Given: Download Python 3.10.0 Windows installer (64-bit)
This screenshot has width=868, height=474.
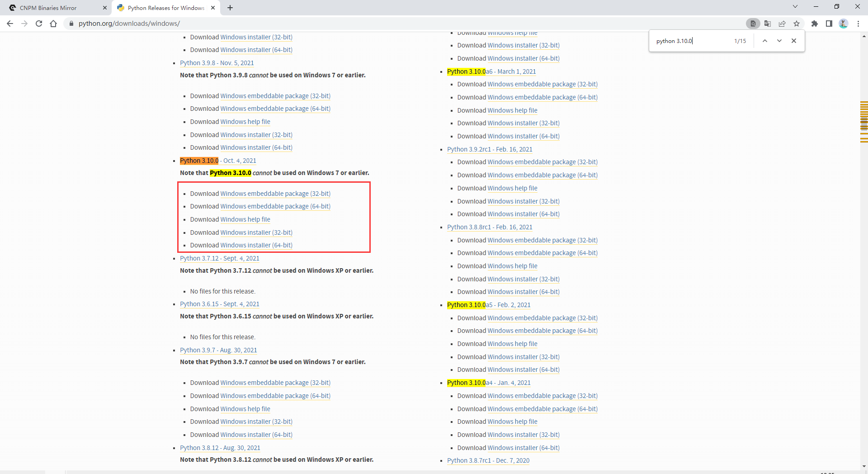Looking at the screenshot, I should point(256,245).
